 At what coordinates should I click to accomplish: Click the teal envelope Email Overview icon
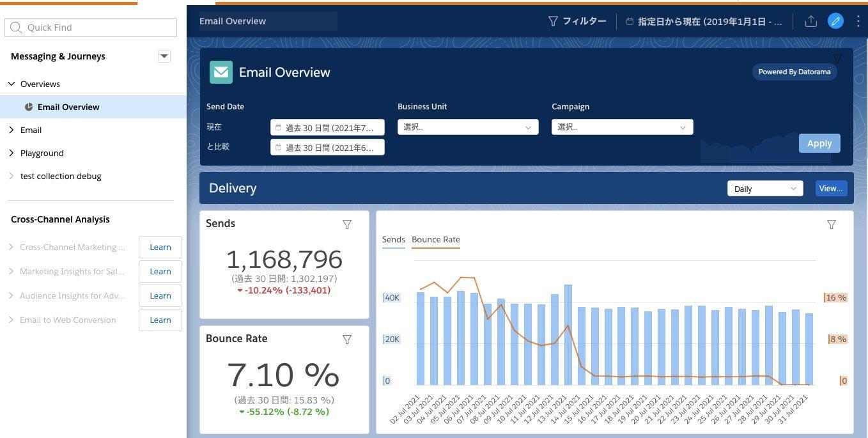(221, 72)
